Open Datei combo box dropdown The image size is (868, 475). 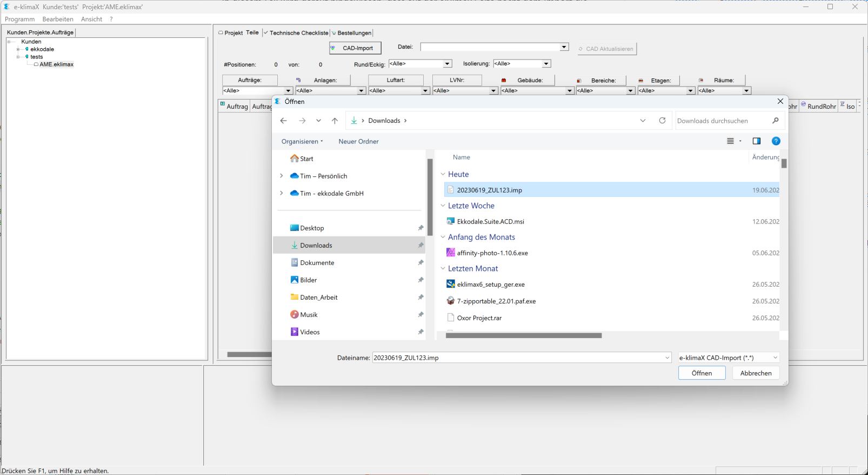[564, 47]
